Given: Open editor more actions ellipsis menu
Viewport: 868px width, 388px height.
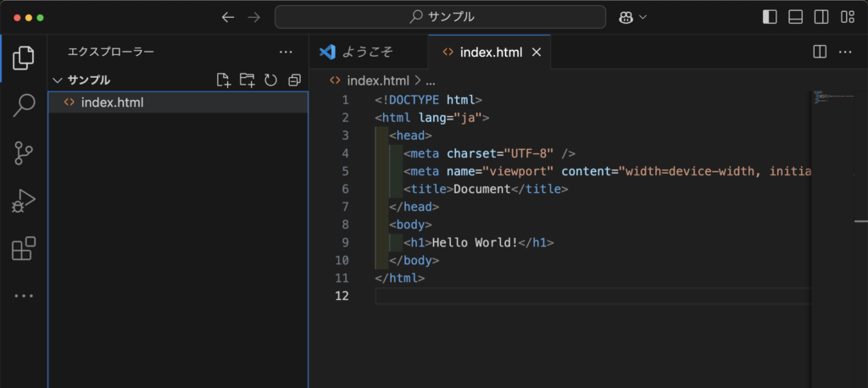Looking at the screenshot, I should (845, 52).
